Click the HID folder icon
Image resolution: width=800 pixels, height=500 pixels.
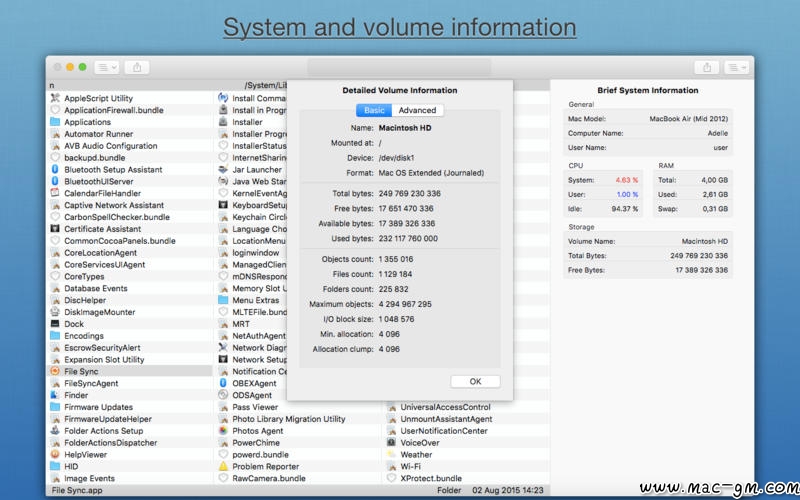(55, 466)
